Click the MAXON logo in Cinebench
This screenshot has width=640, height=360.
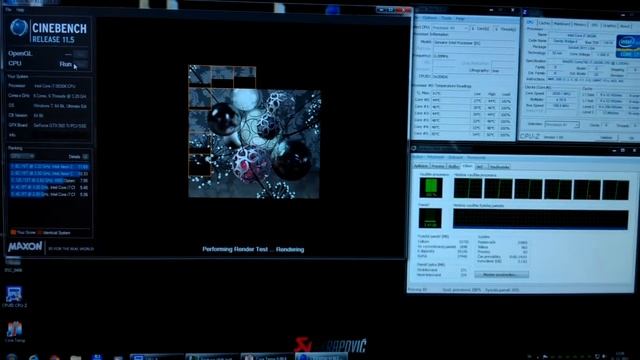click(25, 247)
